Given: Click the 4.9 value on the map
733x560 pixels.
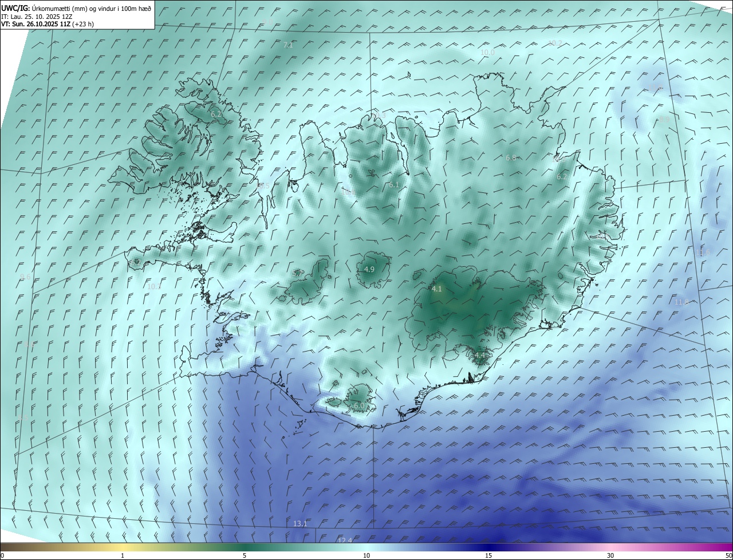Looking at the screenshot, I should [x=369, y=269].
